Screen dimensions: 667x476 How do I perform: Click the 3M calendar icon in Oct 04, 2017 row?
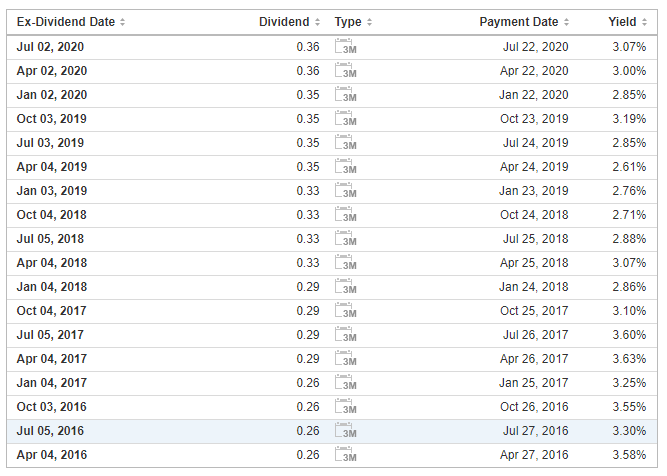(x=345, y=311)
